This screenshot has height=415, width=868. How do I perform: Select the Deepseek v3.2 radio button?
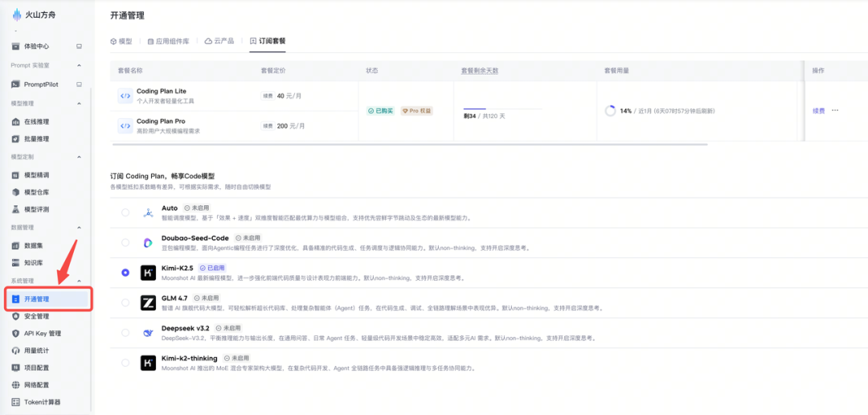pos(125,332)
